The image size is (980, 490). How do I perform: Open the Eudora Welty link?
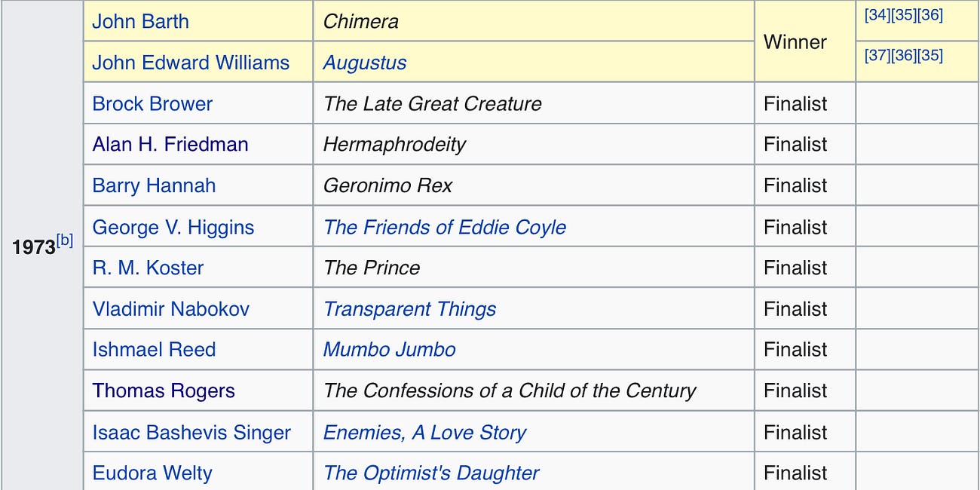[x=152, y=473]
